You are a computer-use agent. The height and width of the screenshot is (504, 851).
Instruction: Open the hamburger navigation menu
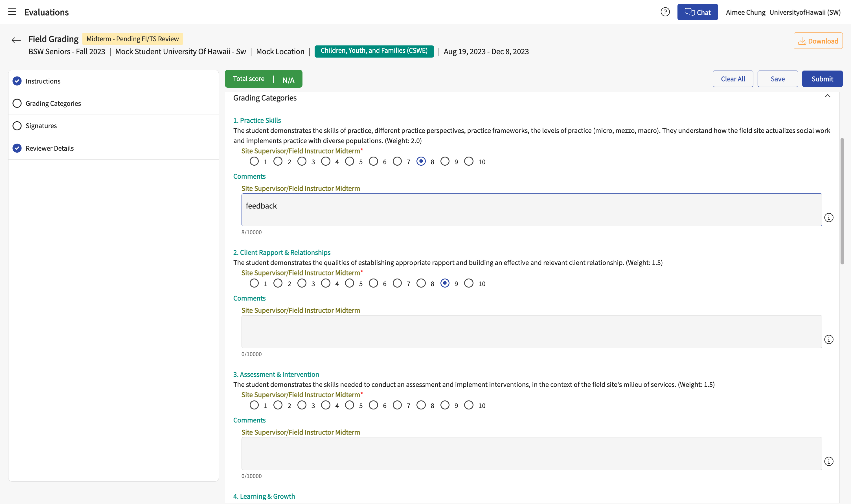12,12
